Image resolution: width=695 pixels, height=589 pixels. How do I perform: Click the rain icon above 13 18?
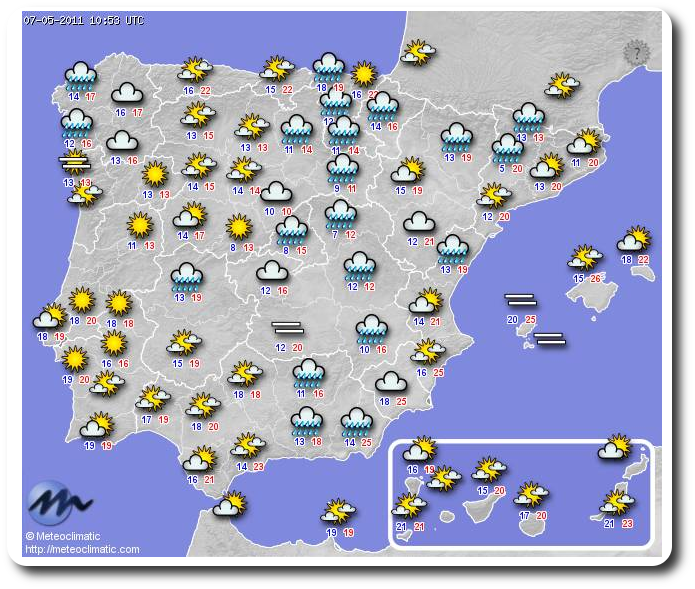[x=307, y=422]
